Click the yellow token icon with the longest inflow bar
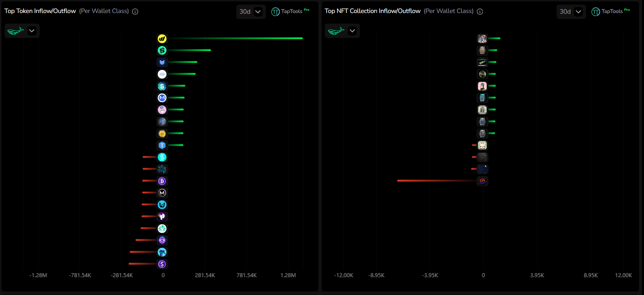The width and height of the screenshot is (644, 295). tap(162, 39)
